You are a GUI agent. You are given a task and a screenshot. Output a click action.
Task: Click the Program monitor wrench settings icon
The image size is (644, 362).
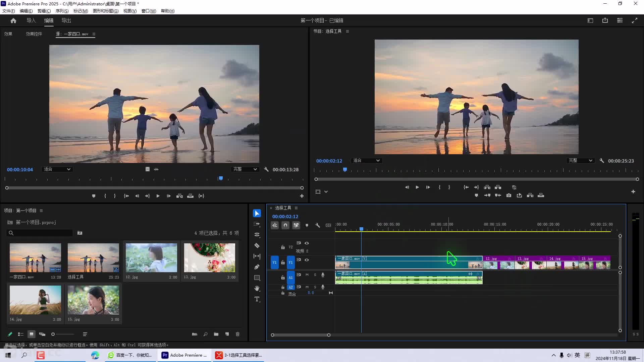[602, 161]
